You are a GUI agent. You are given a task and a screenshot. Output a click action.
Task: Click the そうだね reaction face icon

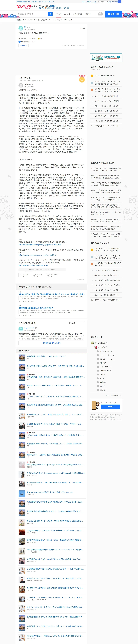35,275
